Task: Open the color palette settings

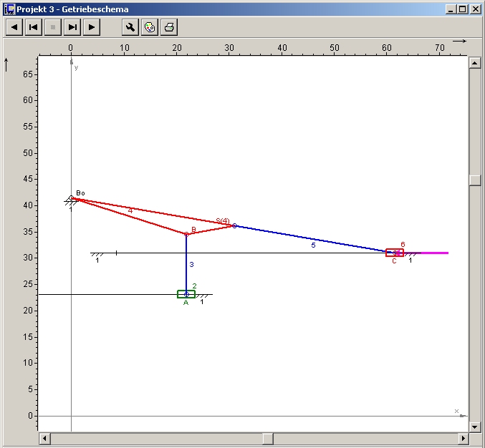Action: [x=150, y=27]
